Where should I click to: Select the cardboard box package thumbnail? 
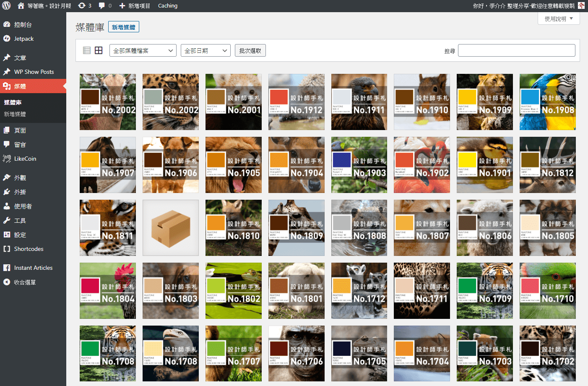point(171,228)
